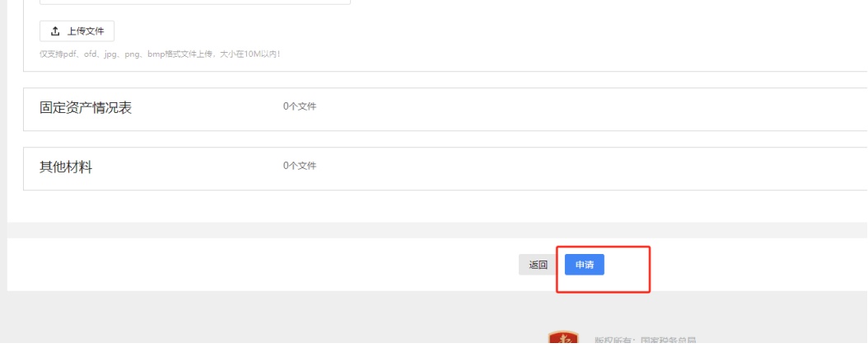Select the 其他材料 heading text

coord(66,167)
